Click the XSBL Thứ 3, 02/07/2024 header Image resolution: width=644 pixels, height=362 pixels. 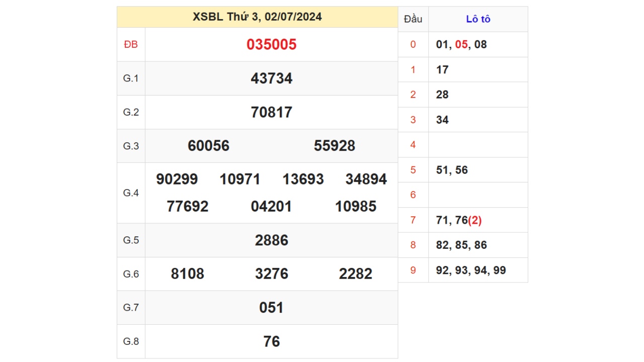tap(257, 17)
